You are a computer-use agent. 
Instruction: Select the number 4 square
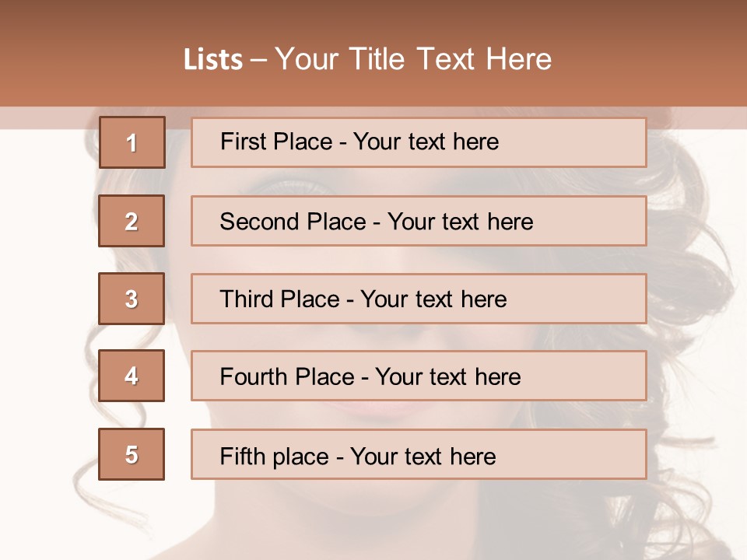click(132, 376)
